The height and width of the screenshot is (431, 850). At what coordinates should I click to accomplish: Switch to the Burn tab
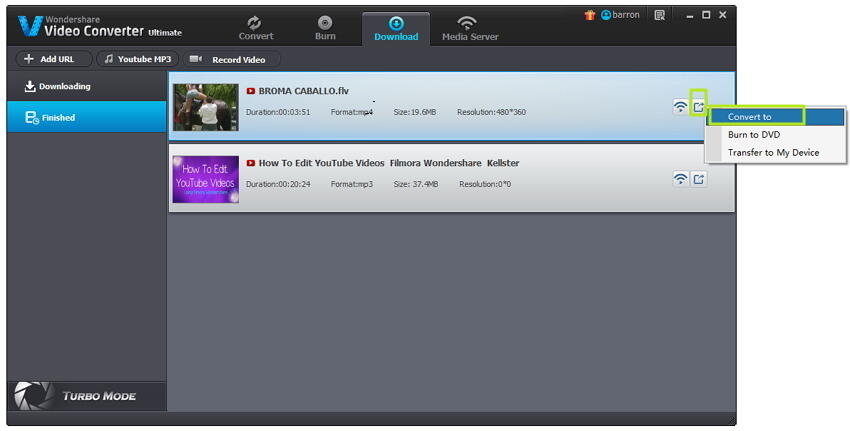point(325,28)
